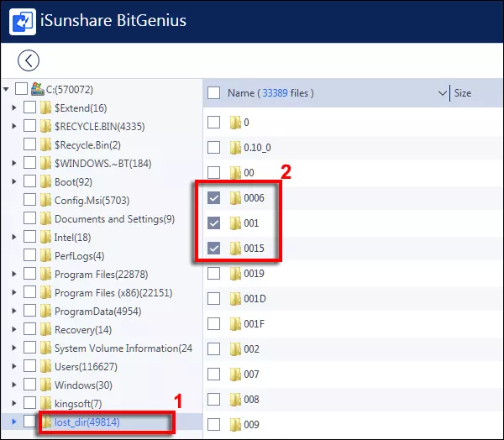Open the Name column sort dropdown arrow
The image size is (504, 440).
[443, 93]
